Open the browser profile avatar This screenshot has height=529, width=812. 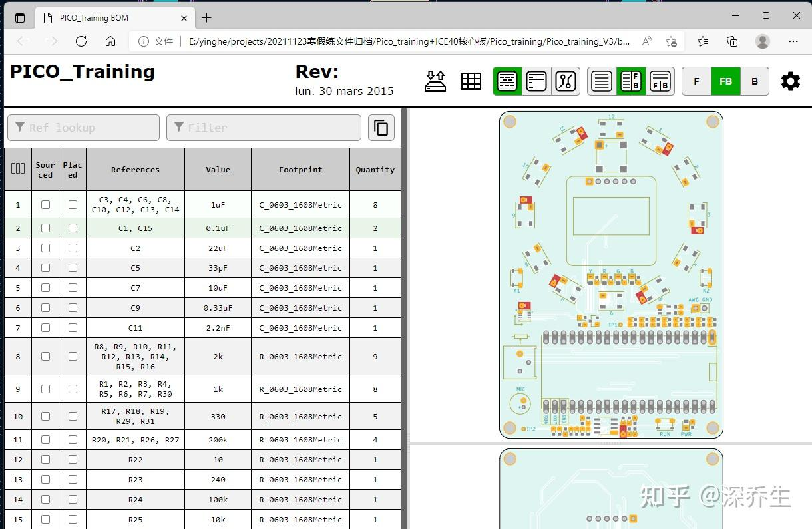[x=763, y=41]
